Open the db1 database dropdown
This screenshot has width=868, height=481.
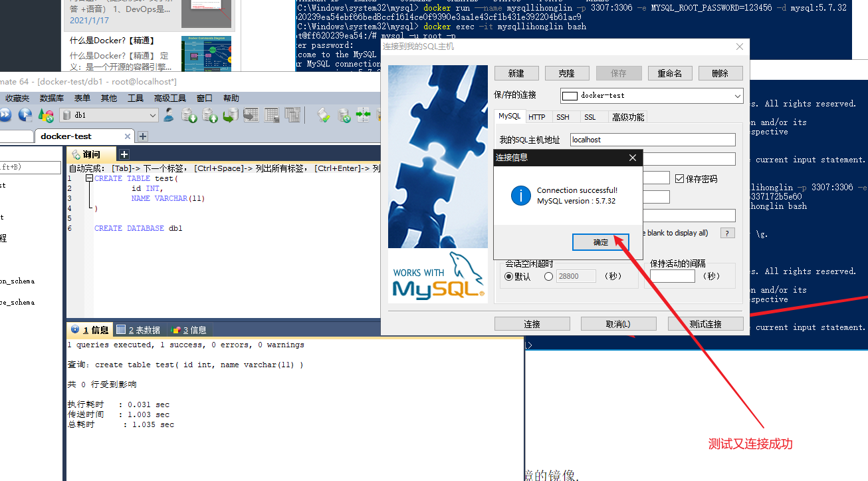click(109, 115)
